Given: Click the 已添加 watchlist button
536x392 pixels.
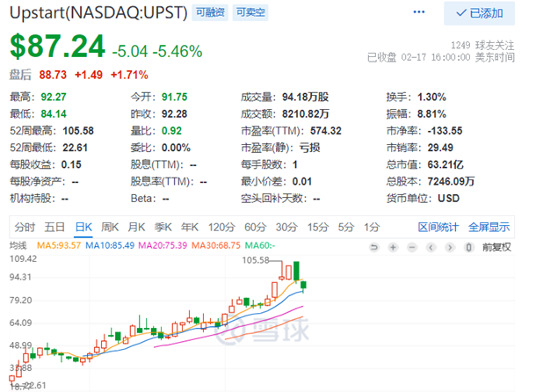Looking at the screenshot, I should click(479, 13).
